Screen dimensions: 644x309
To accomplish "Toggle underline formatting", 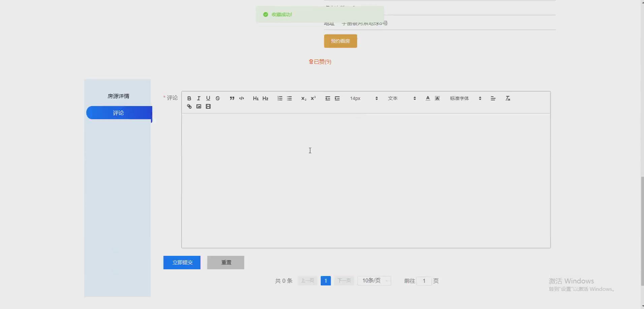I will click(208, 98).
